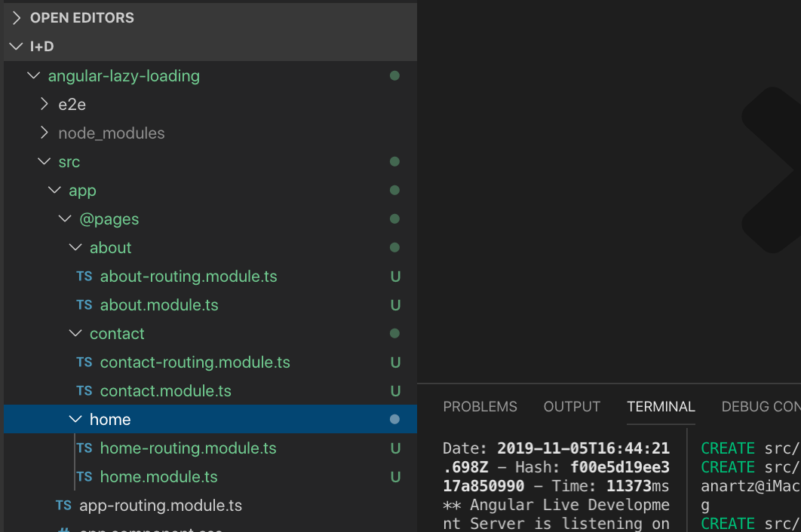Click the TS icon beside home.module.ts
This screenshot has height=532, width=801.
[x=84, y=477]
